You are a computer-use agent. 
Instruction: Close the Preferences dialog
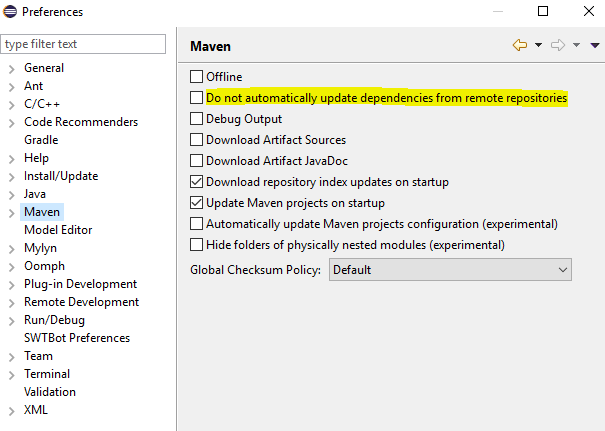[589, 11]
